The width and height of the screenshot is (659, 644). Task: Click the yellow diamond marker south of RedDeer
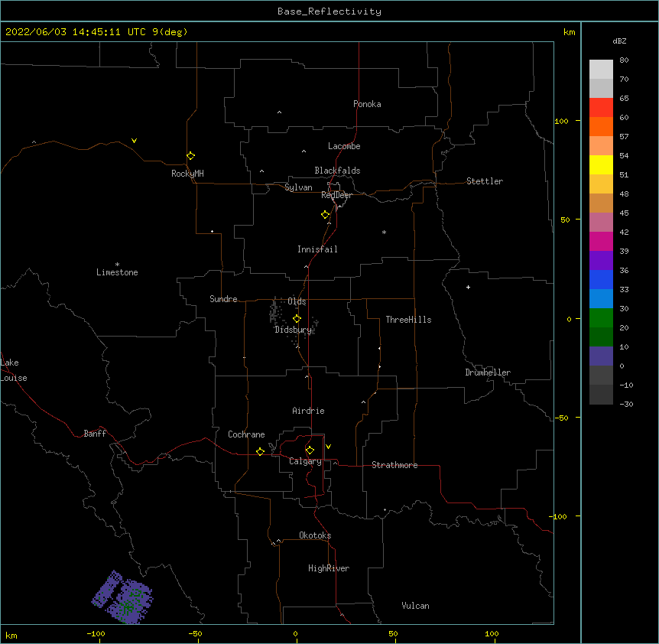326,215
